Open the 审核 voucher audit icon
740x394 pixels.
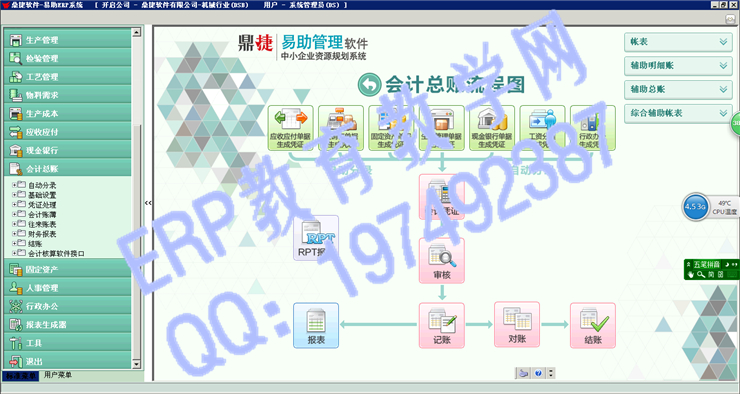[442, 260]
